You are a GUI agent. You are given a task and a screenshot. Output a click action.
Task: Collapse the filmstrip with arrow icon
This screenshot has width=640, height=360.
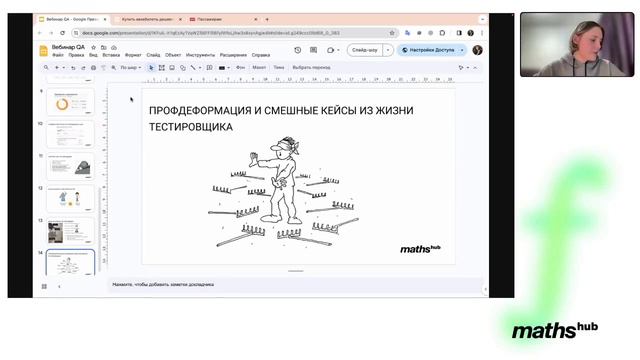pyautogui.click(x=59, y=287)
